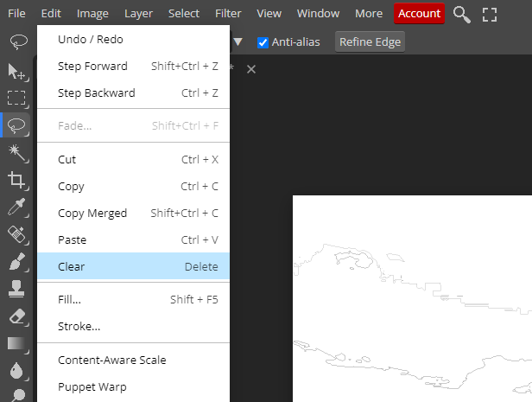Viewport: 532px width, 402px height.
Task: Open the dropdown arrow beside Anti-alias
Action: tap(238, 42)
